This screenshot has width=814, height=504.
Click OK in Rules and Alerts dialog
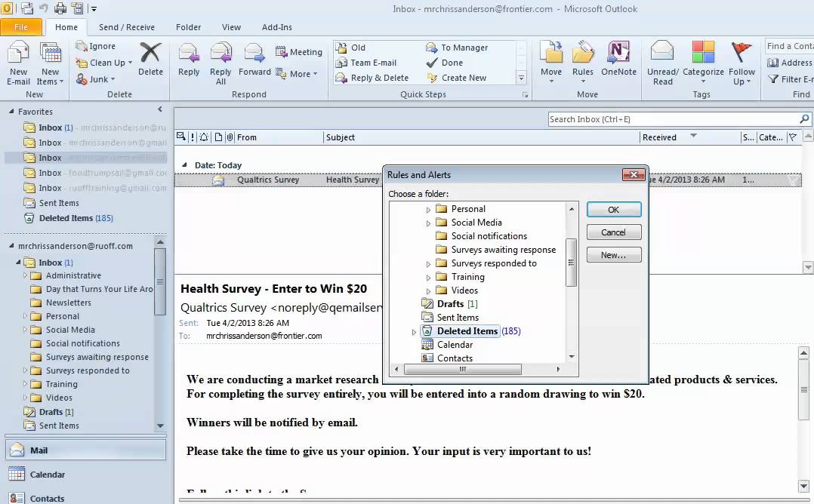[614, 210]
